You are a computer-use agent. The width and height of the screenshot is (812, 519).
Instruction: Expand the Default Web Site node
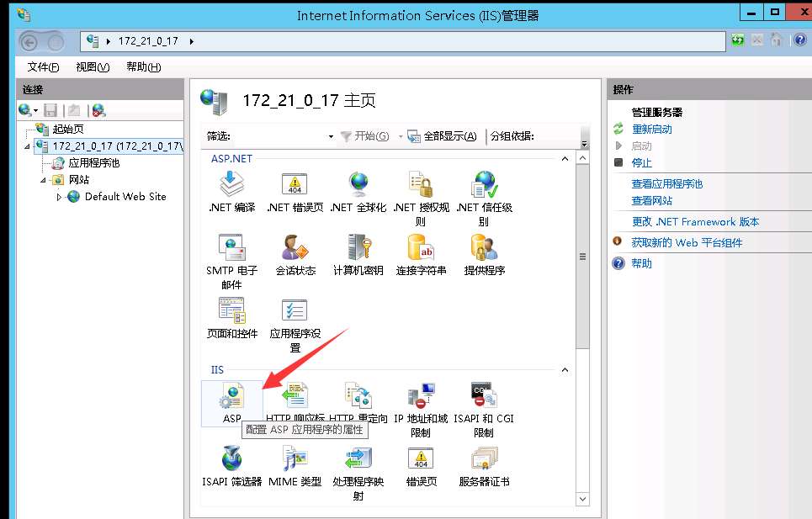61,196
